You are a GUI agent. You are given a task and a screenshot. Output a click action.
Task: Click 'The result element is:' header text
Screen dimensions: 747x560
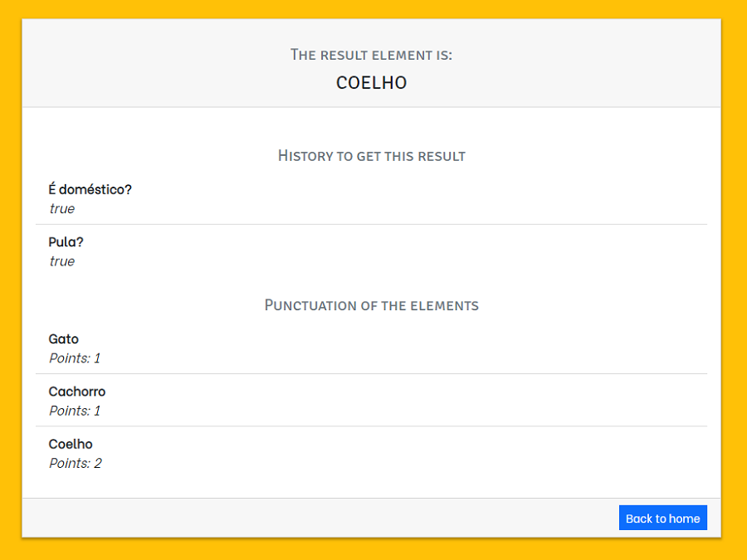(x=371, y=55)
